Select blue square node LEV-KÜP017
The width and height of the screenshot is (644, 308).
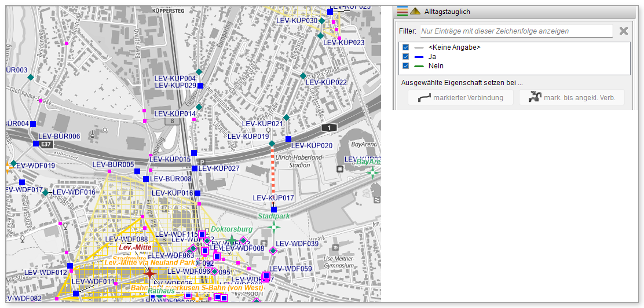[x=274, y=210]
